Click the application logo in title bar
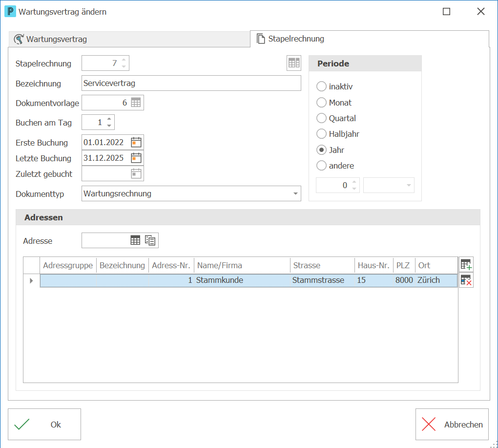 pos(10,12)
